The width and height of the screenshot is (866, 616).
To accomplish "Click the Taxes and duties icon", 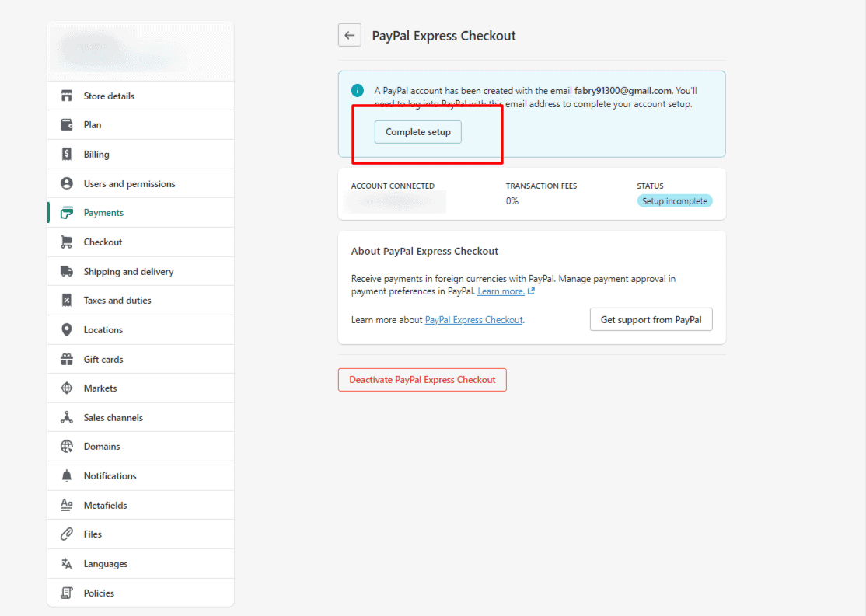I will (68, 300).
